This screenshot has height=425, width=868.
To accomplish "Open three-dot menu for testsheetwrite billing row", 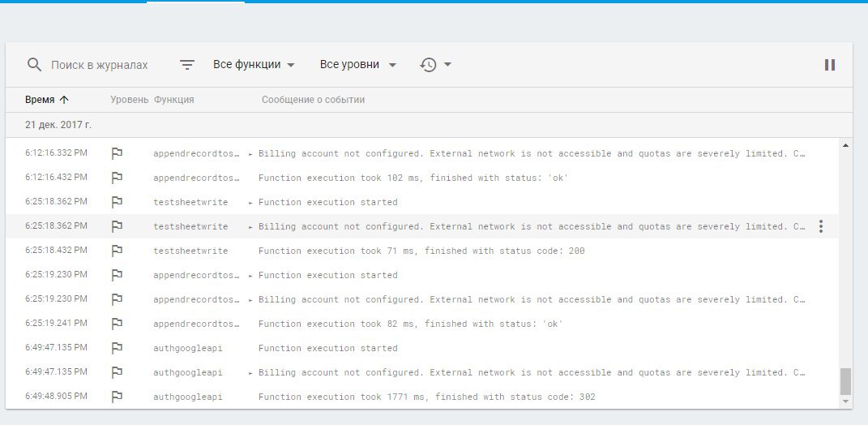I will 821,226.
